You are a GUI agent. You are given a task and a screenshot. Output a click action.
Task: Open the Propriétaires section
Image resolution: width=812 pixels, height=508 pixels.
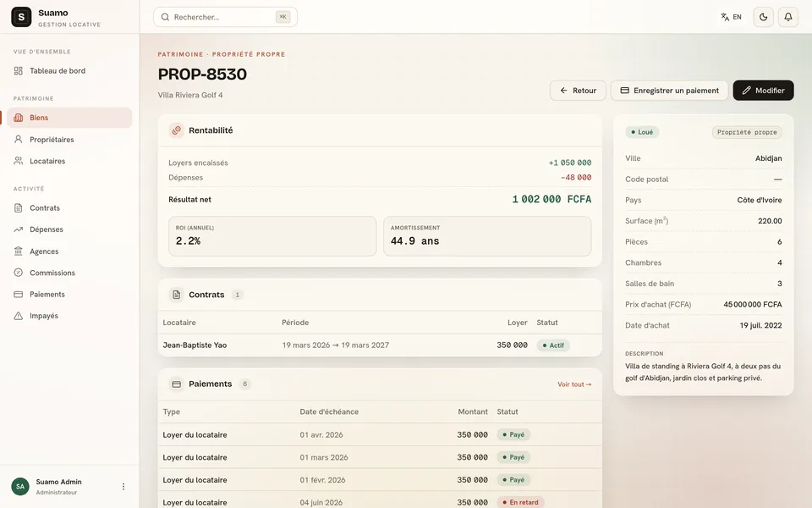pyautogui.click(x=69, y=140)
